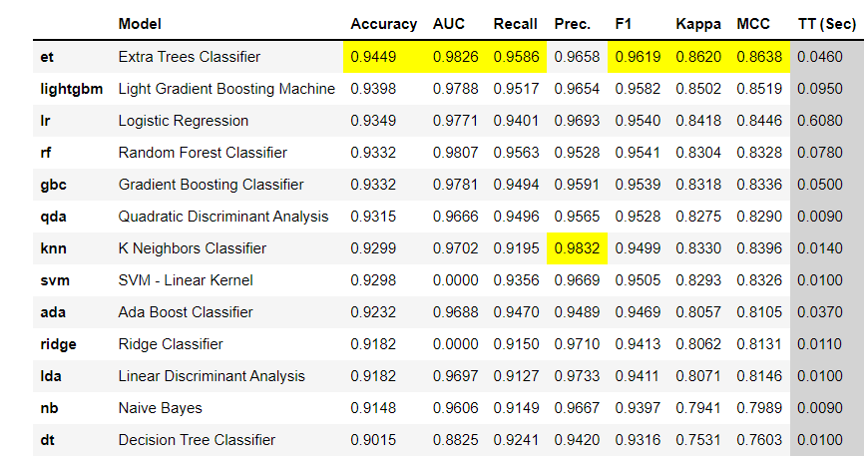Screen dimensions: 868x462
Task: Click the Accuracy column header
Action: [x=383, y=24]
